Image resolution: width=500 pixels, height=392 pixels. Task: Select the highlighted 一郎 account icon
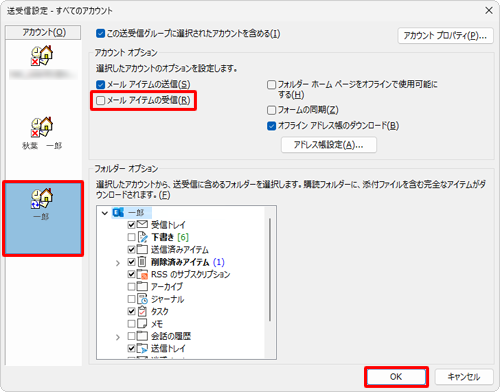coord(42,198)
